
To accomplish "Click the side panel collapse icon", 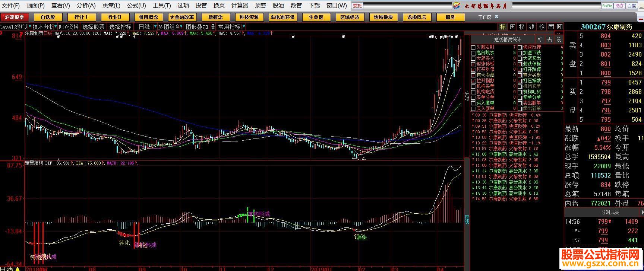I will point(560,27).
